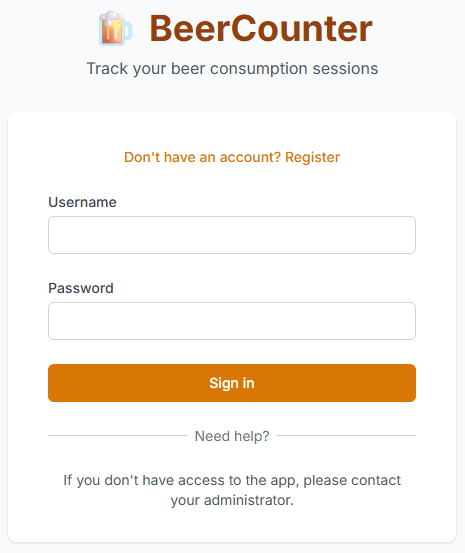Click the orange Sign in button
The height and width of the screenshot is (553, 465).
[x=232, y=383]
